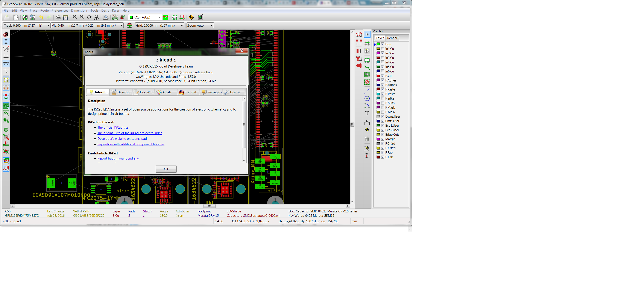Open the Dimensions menu
Image resolution: width=644 pixels, height=301 pixels.
click(79, 11)
